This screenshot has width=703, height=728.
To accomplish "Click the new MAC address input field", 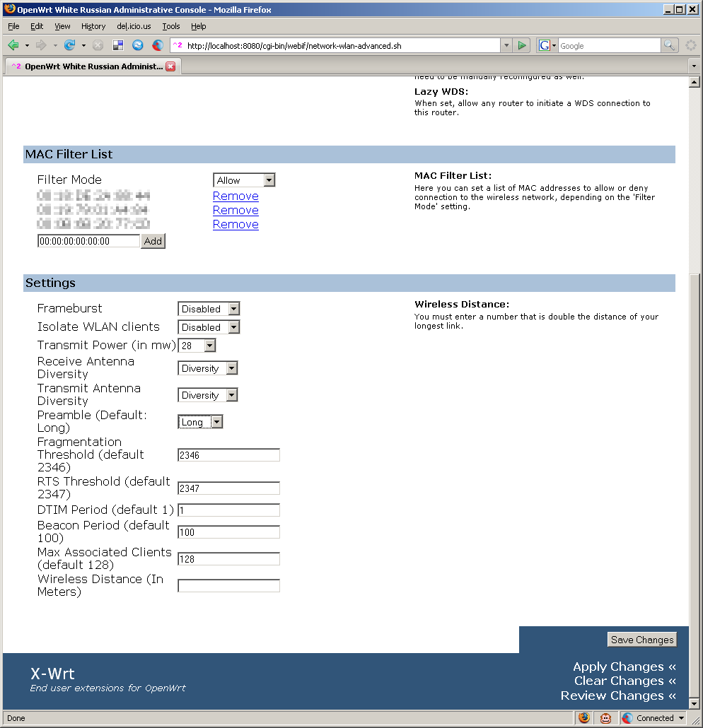I will (x=88, y=241).
